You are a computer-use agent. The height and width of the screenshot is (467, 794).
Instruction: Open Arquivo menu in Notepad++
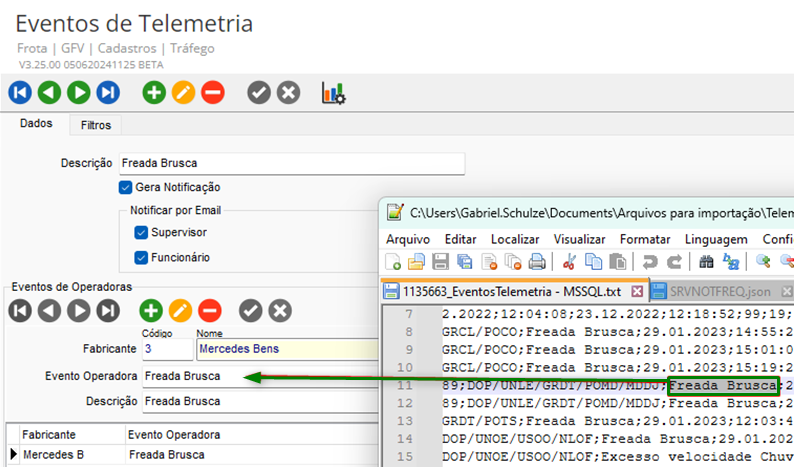coord(408,239)
